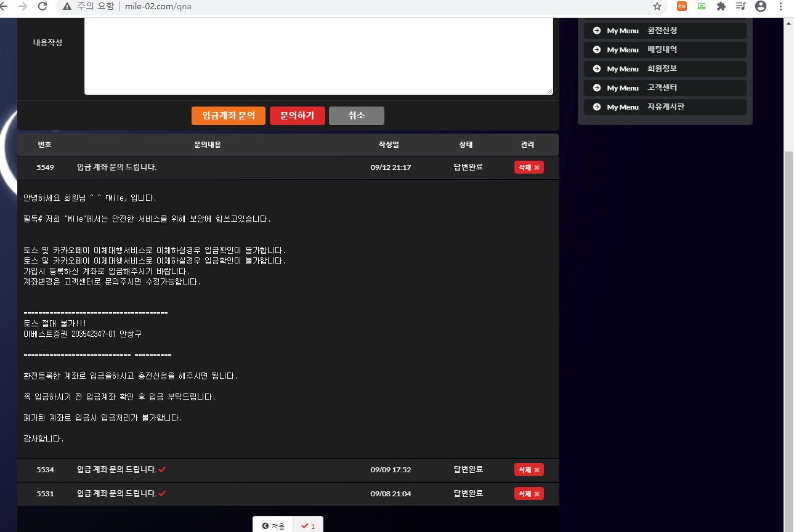Click the arrow icon beside 베팅내역
Viewport: 794px width, 532px height.
tap(596, 49)
